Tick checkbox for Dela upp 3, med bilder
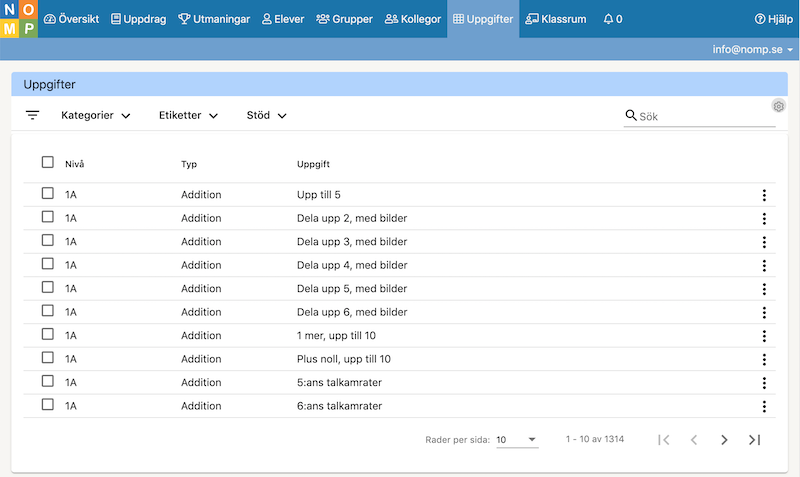Screen dimensions: 800x477 pyautogui.click(x=47, y=240)
